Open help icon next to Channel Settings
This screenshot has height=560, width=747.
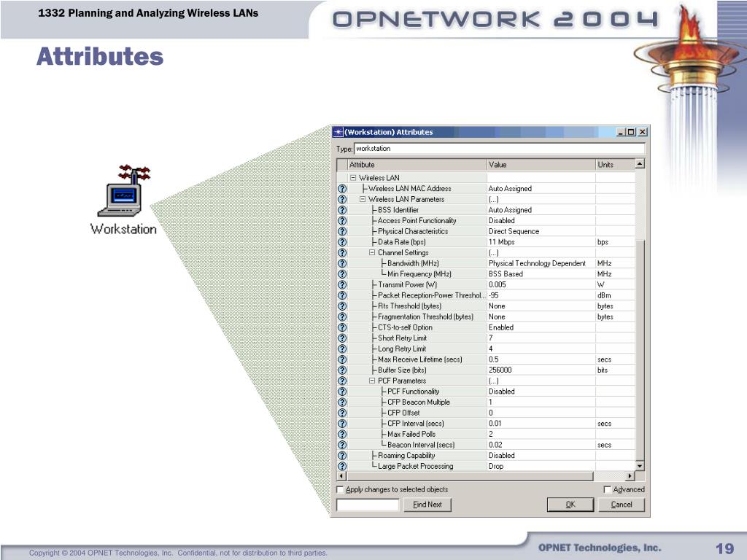click(342, 253)
